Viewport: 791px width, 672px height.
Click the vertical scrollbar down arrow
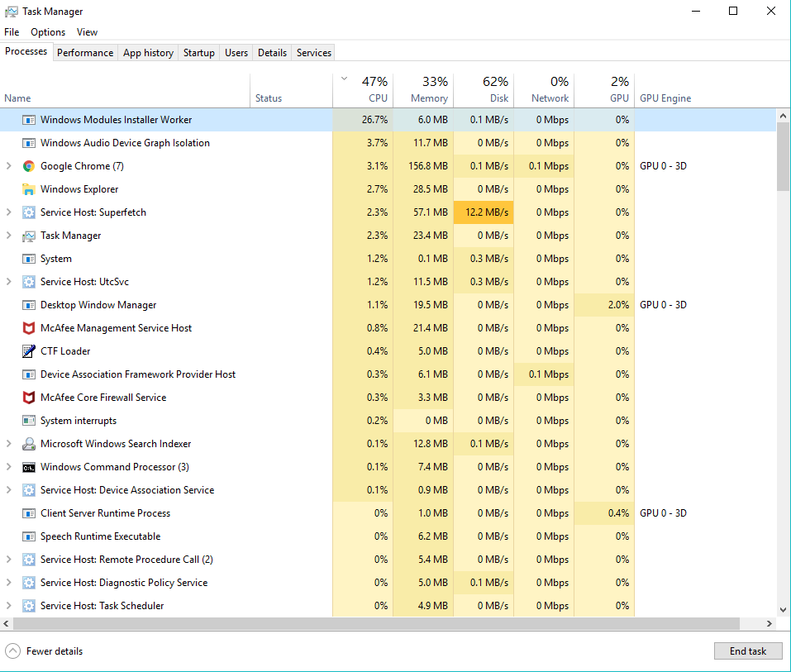[x=784, y=610]
